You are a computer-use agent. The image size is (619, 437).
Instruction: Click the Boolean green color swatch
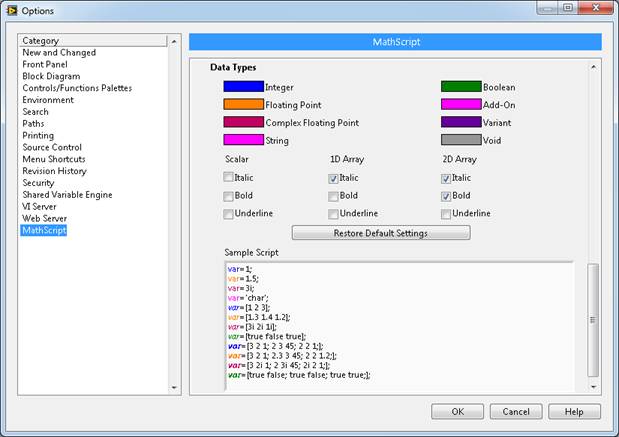tap(461, 86)
